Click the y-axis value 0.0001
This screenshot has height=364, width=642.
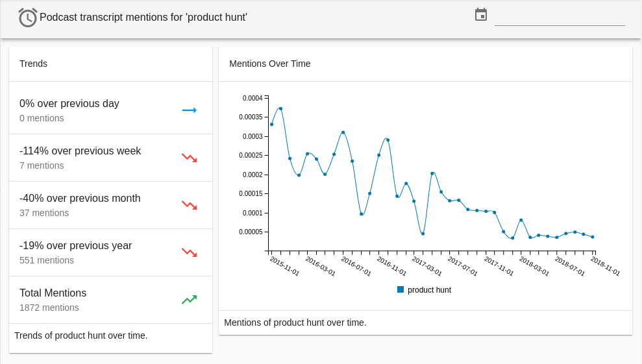click(x=253, y=213)
